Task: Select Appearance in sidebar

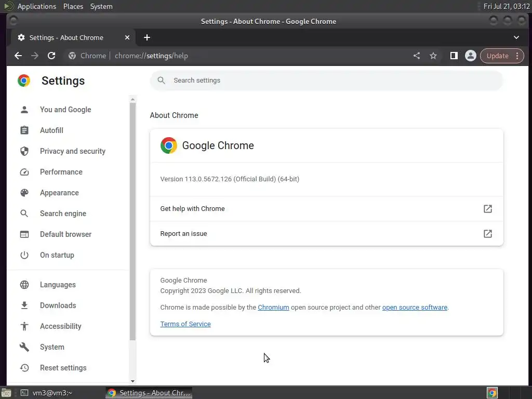Action: pos(59,193)
